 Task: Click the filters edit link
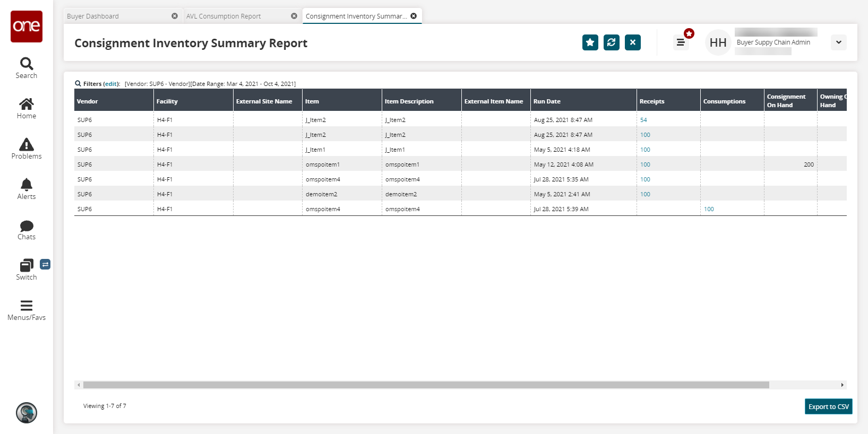[111, 84]
